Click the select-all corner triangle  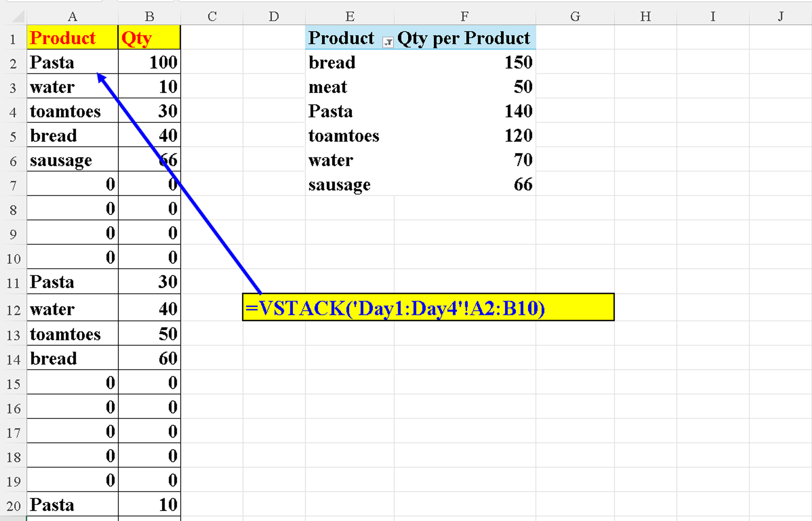point(18,17)
